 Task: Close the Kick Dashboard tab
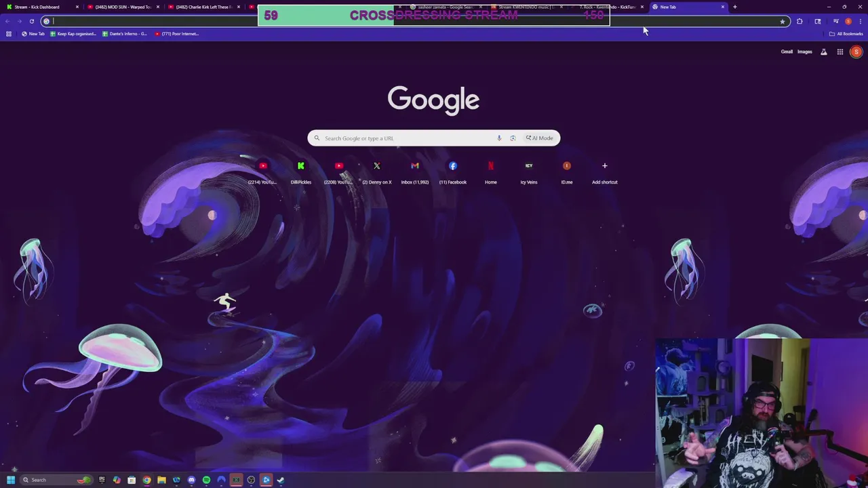coord(77,7)
